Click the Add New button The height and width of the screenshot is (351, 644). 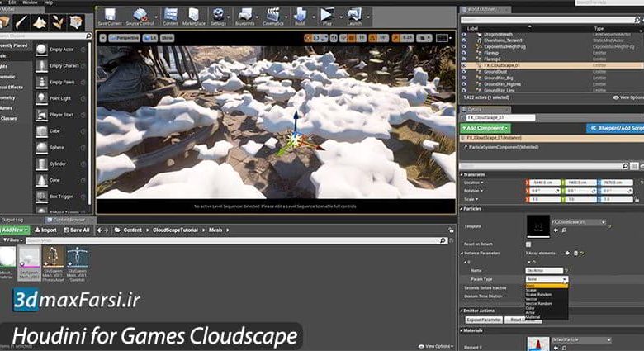pyautogui.click(x=14, y=230)
